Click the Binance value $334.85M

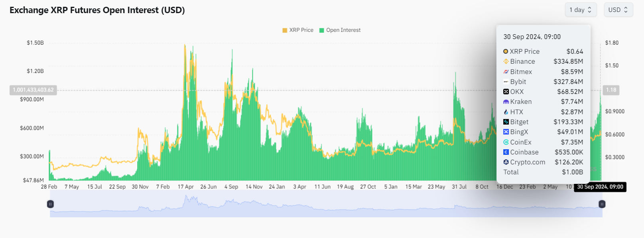[x=568, y=61]
